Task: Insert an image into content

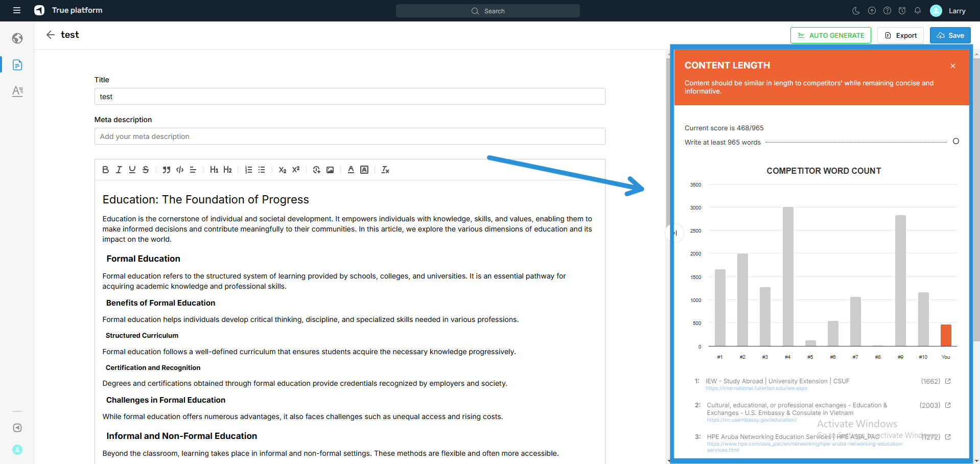Action: click(x=330, y=170)
